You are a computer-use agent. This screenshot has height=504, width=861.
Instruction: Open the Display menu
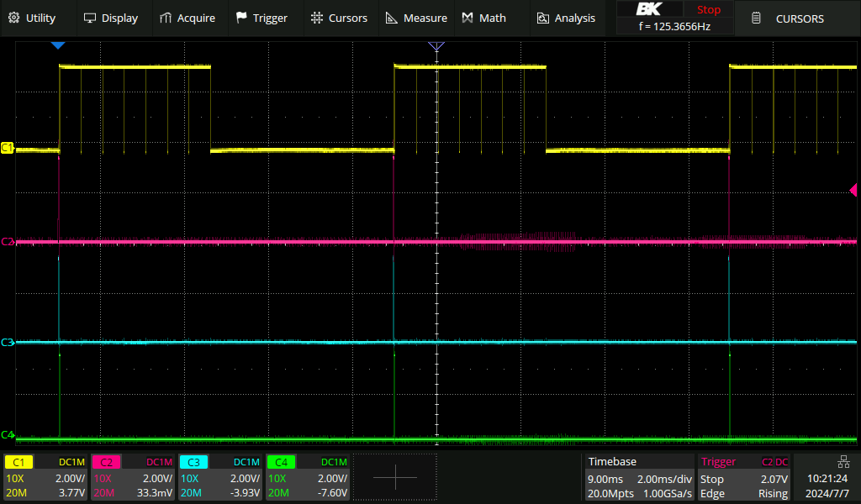click(x=111, y=18)
